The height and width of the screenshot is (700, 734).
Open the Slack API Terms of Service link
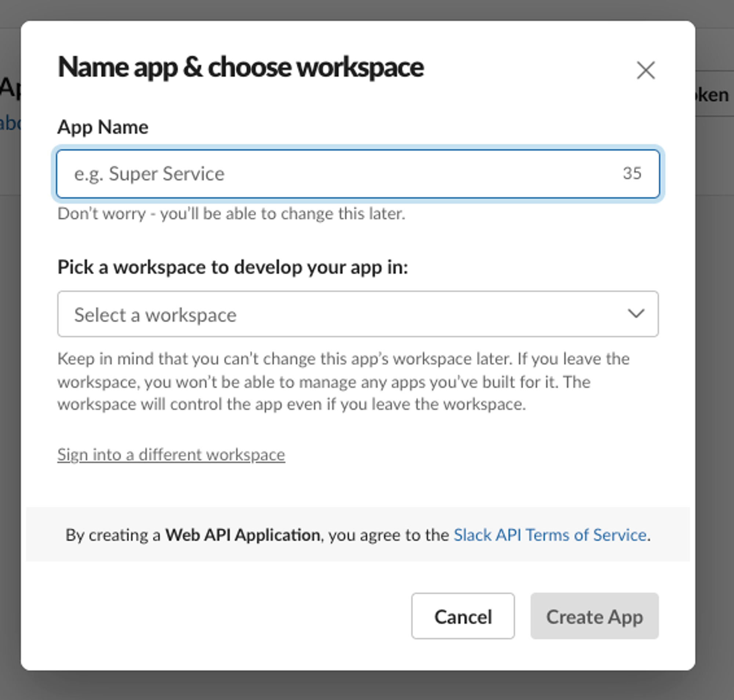tap(549, 535)
